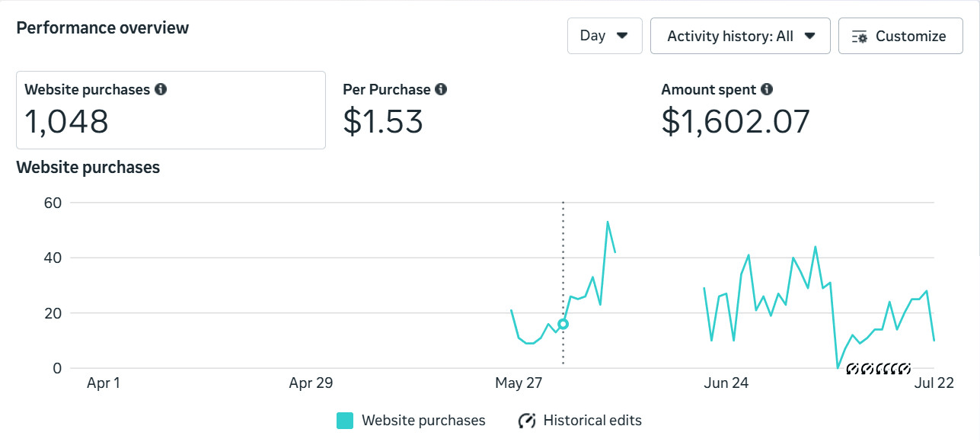The width and height of the screenshot is (980, 442).
Task: Click the highest peak of the purchases line
Action: [607, 222]
